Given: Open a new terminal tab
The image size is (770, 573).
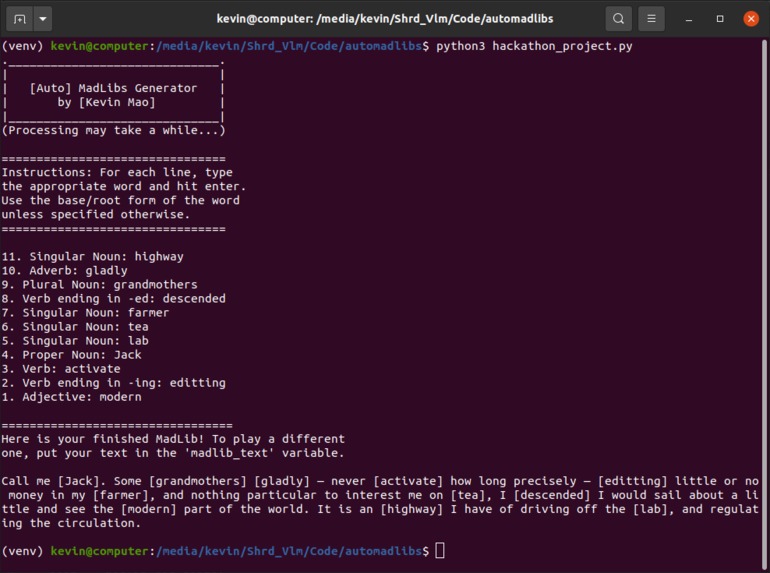Looking at the screenshot, I should point(20,19).
